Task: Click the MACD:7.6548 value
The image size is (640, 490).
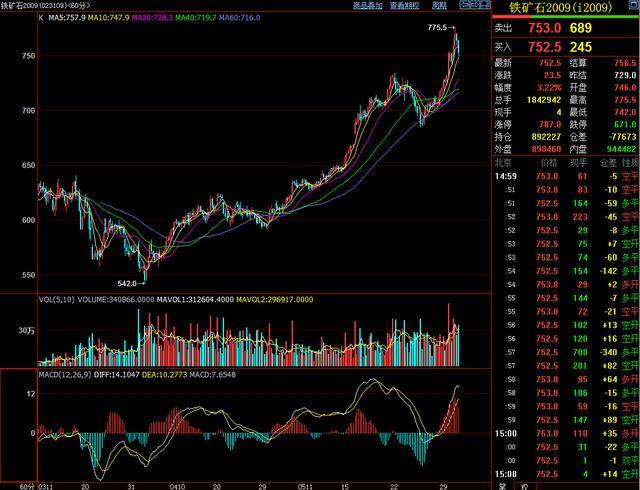Action: 212,374
